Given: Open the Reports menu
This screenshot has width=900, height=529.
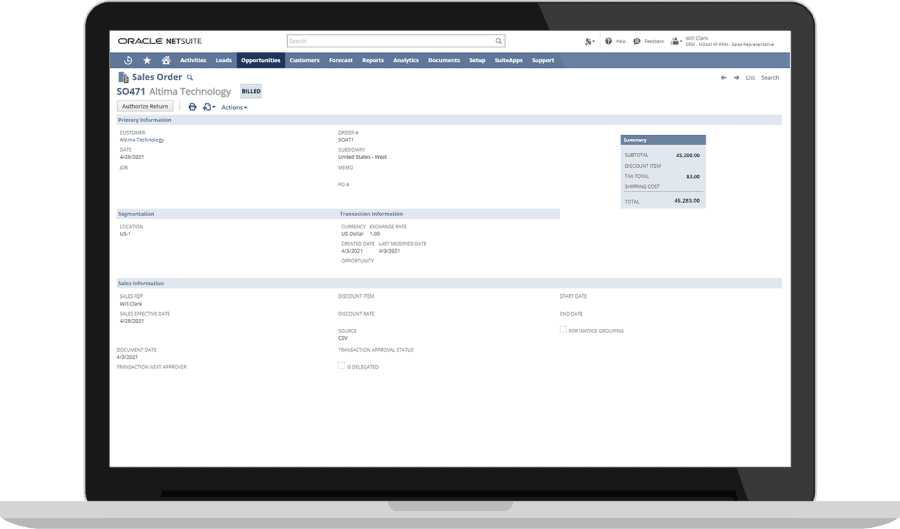Looking at the screenshot, I should [x=373, y=60].
